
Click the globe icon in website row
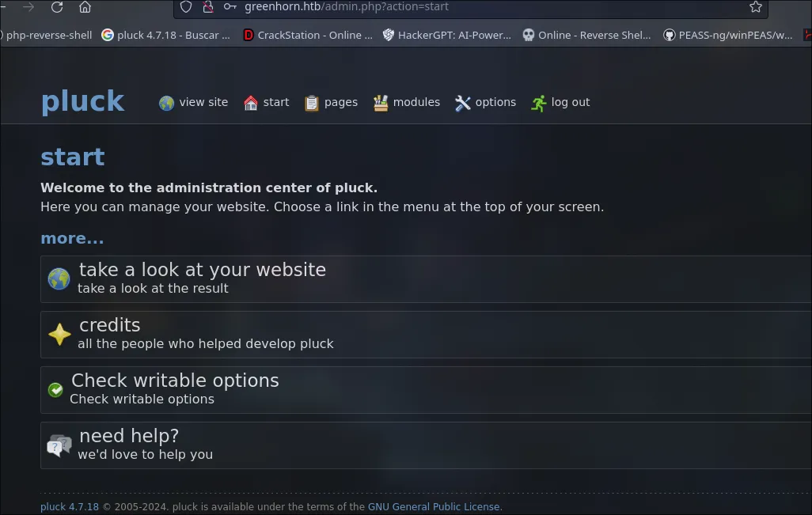pos(59,279)
